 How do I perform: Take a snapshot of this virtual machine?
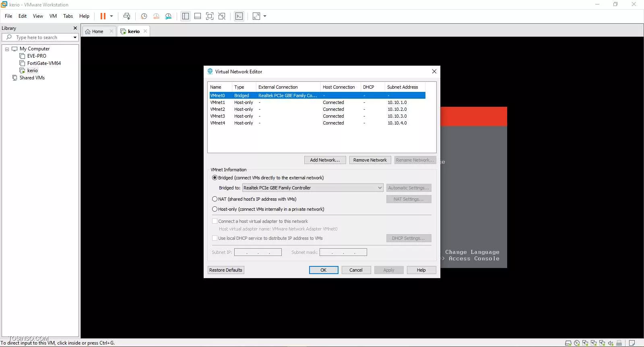coord(144,16)
